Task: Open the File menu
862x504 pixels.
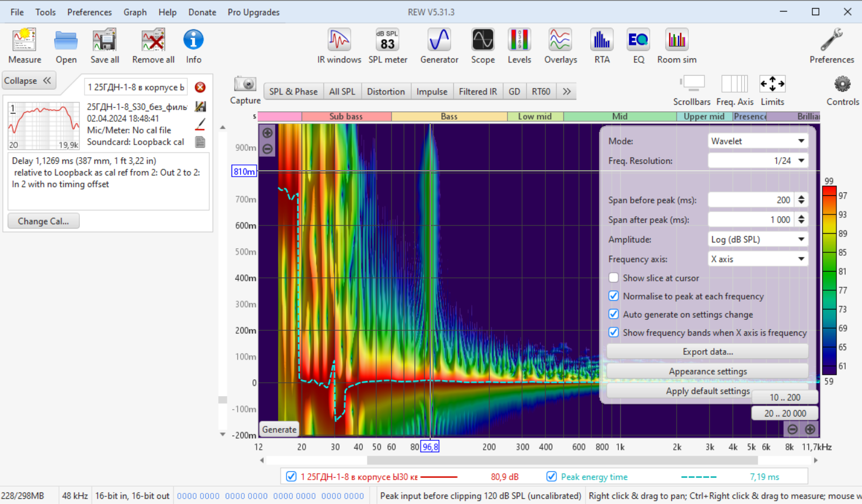Action: pyautogui.click(x=17, y=12)
